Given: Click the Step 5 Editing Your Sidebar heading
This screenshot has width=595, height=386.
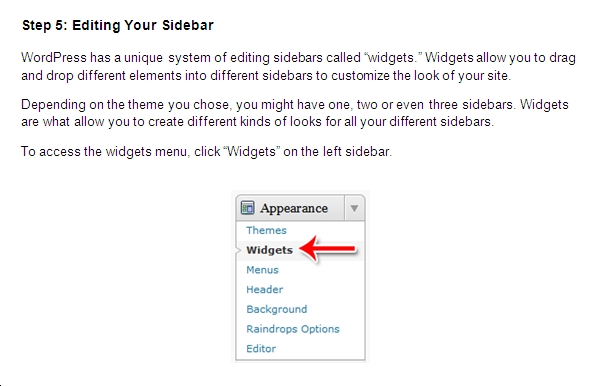Looking at the screenshot, I should click(118, 25).
